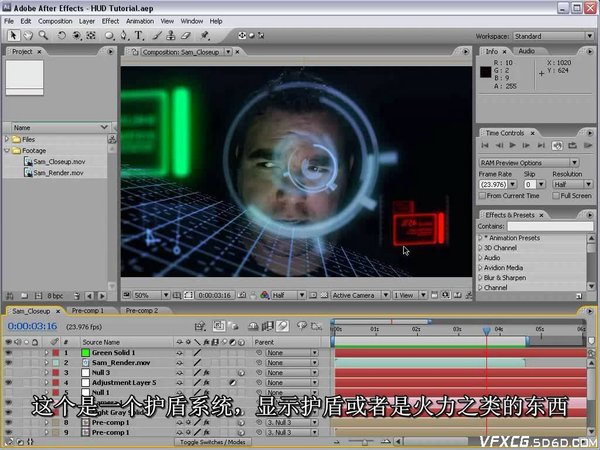Jump to first frame in Time Controls
The height and width of the screenshot is (450, 600).
[x=486, y=146]
